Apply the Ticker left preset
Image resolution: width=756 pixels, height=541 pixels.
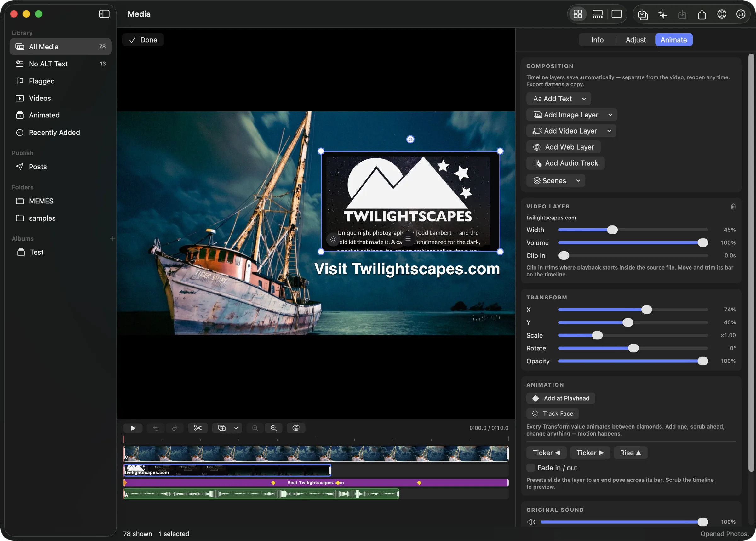point(546,453)
